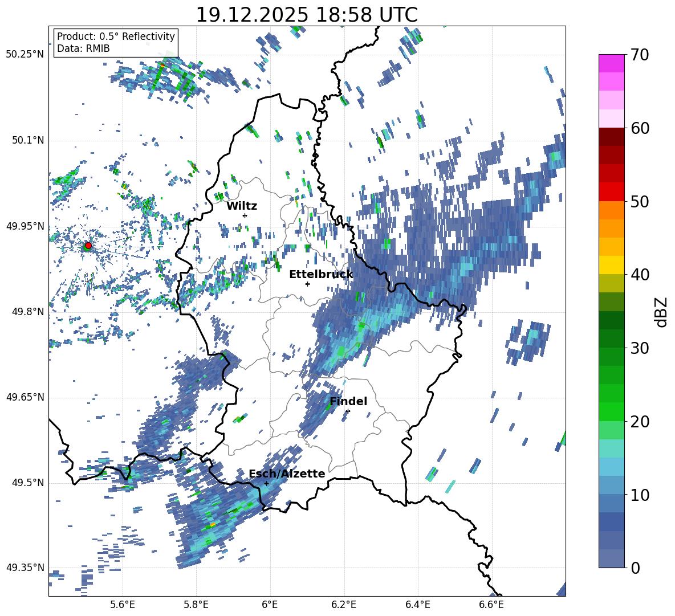Image resolution: width=675 pixels, height=616 pixels.
Task: Click the cross marker below Esch/Alzette
Action: click(266, 483)
